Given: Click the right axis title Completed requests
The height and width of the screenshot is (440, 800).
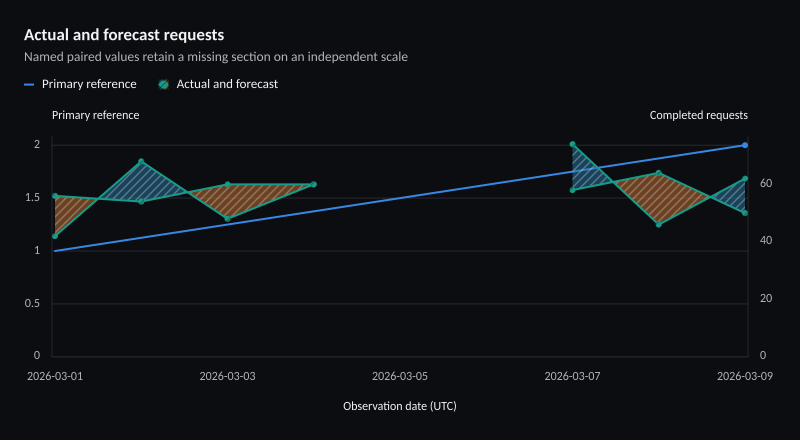Looking at the screenshot, I should pyautogui.click(x=698, y=115).
